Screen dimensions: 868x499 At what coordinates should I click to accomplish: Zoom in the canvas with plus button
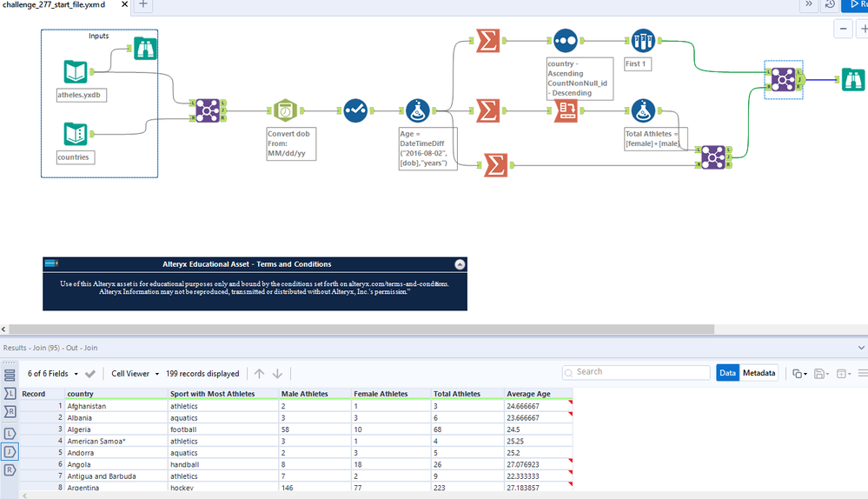pyautogui.click(x=863, y=29)
